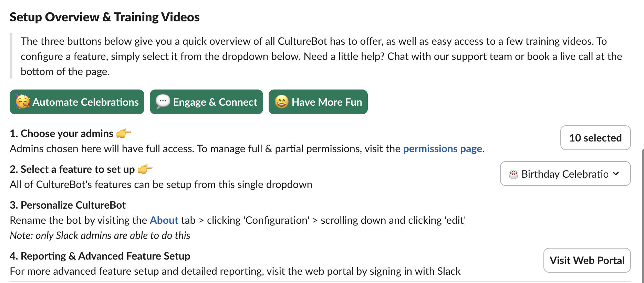Viewport: 644px width, 283px height.
Task: Click the Reporting & Advanced Feature Setup heading
Action: 100,256
